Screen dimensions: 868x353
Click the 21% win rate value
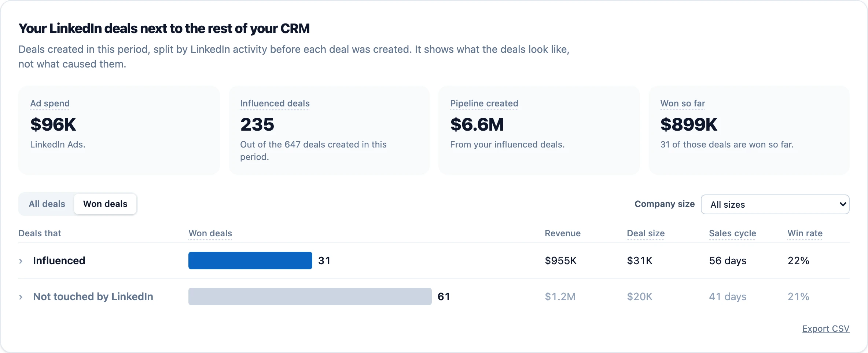click(798, 296)
